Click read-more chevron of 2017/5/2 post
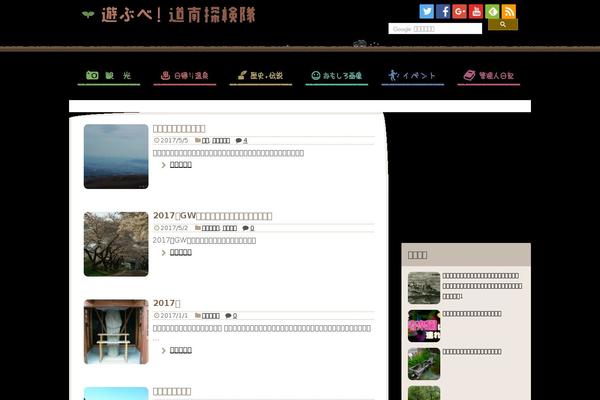The image size is (600, 400). (x=164, y=253)
